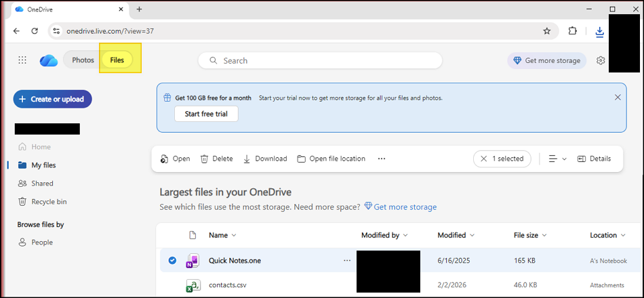Image resolution: width=644 pixels, height=298 pixels.
Task: Click contacts.csv Excel file icon
Action: (x=193, y=285)
